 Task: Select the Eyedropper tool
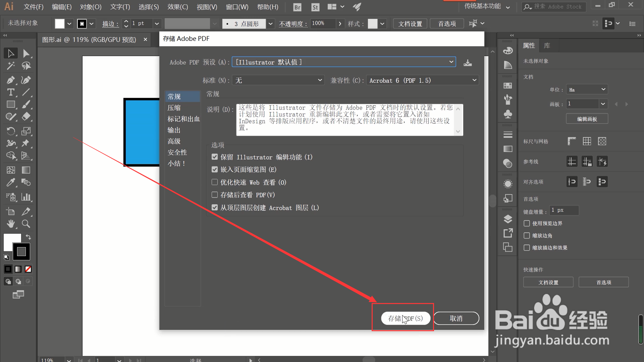(11, 182)
